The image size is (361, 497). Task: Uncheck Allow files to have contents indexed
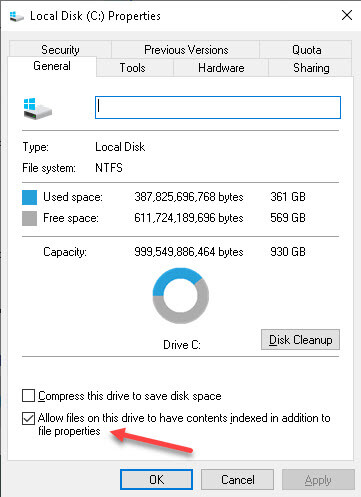click(x=28, y=418)
